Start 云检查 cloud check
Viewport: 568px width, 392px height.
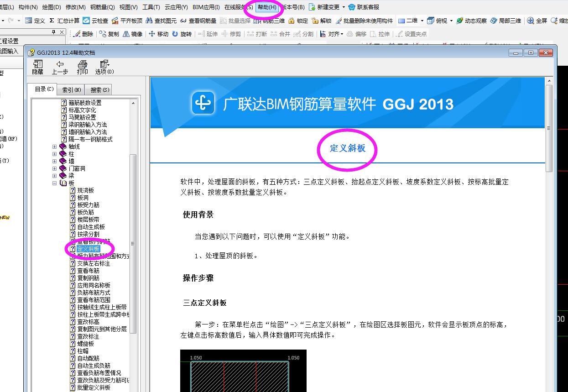(96, 21)
